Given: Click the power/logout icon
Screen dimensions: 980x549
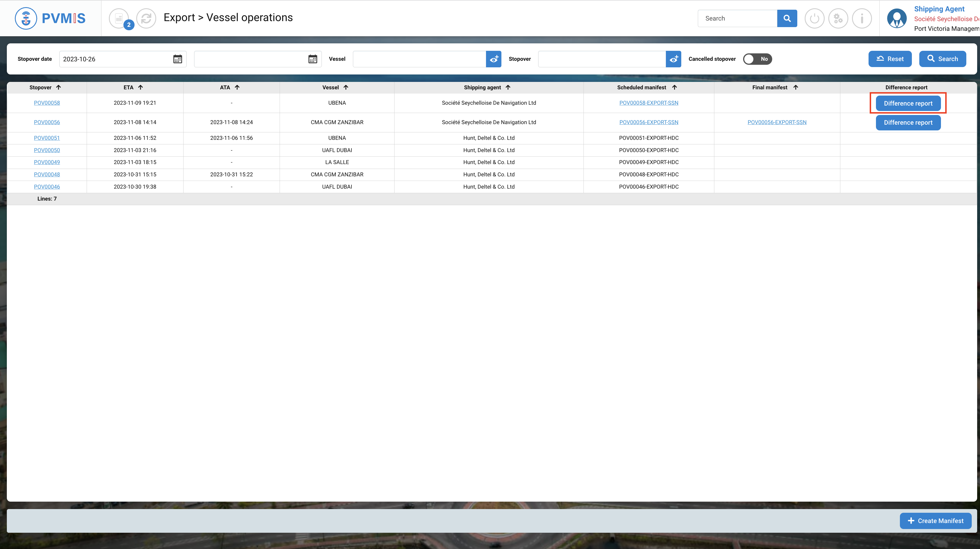Looking at the screenshot, I should pos(814,18).
